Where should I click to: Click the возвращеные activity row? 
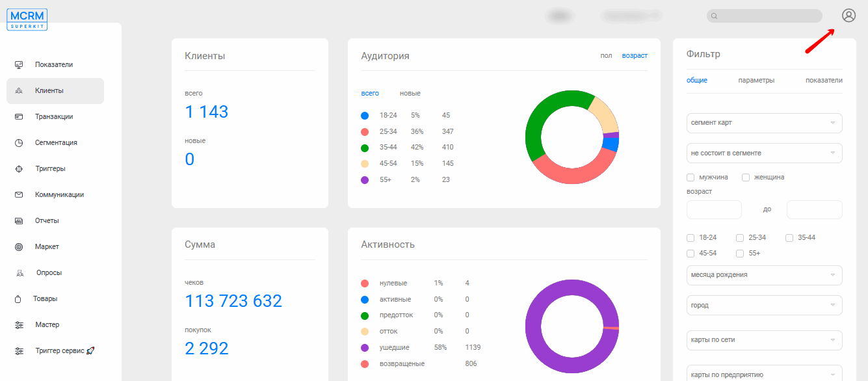[419, 363]
